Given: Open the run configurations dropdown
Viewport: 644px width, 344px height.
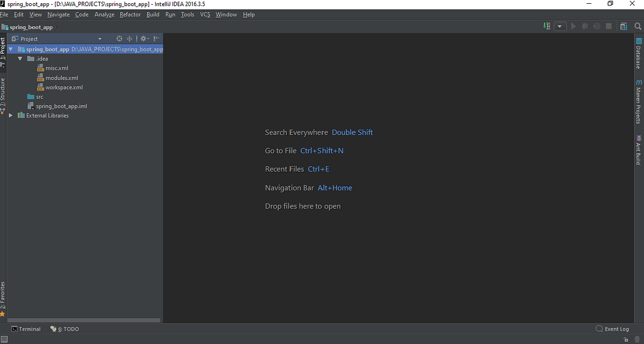Looking at the screenshot, I should [x=560, y=26].
